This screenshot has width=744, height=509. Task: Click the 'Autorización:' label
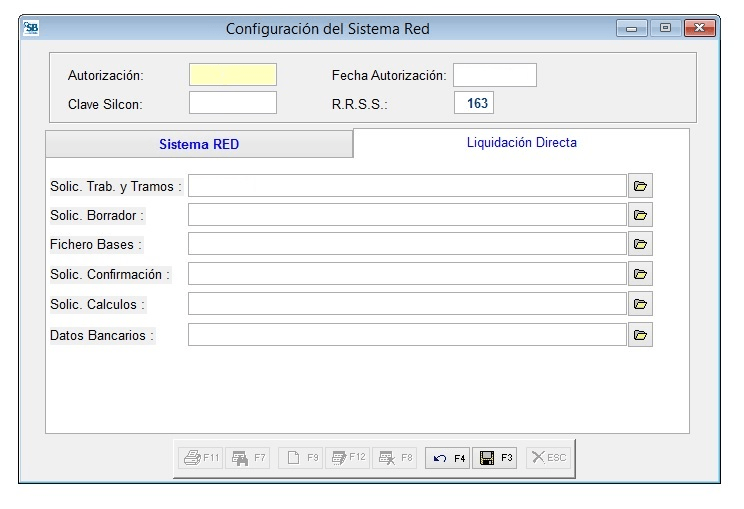[x=105, y=75]
